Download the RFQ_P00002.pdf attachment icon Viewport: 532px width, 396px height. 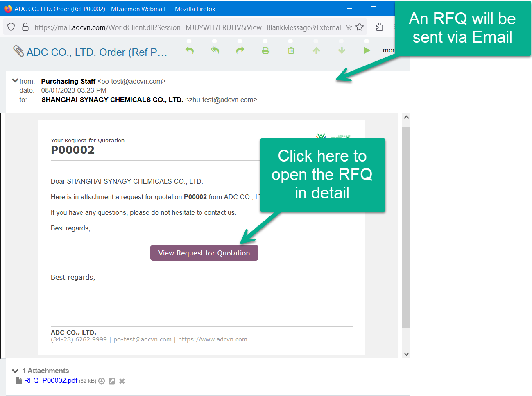102,381
